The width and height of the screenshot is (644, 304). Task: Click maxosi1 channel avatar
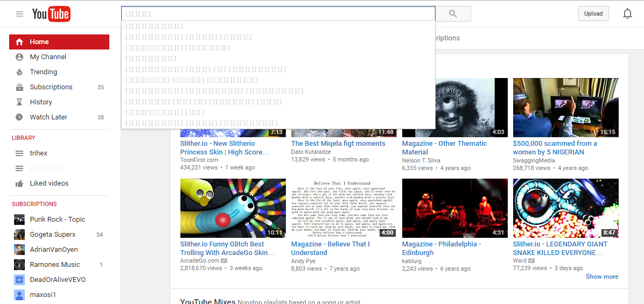click(19, 295)
